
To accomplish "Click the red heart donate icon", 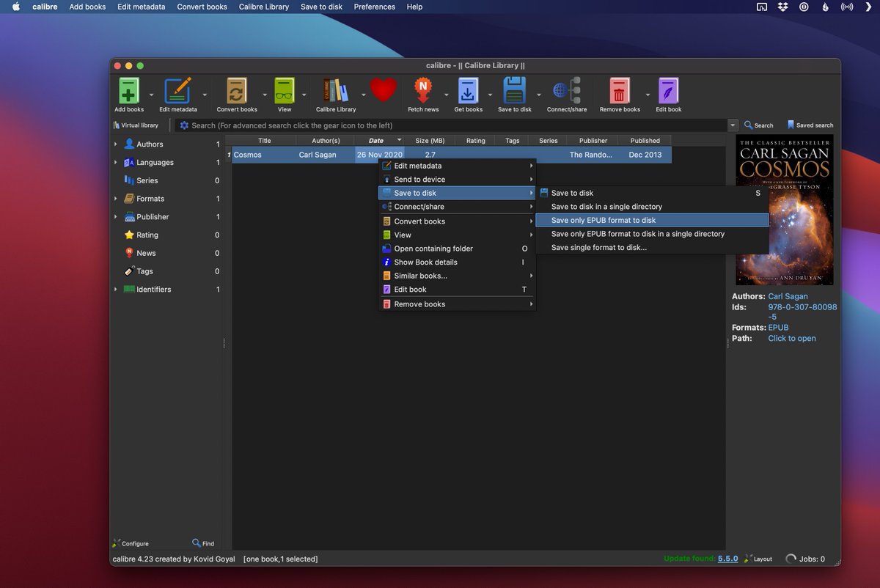I will coord(383,90).
